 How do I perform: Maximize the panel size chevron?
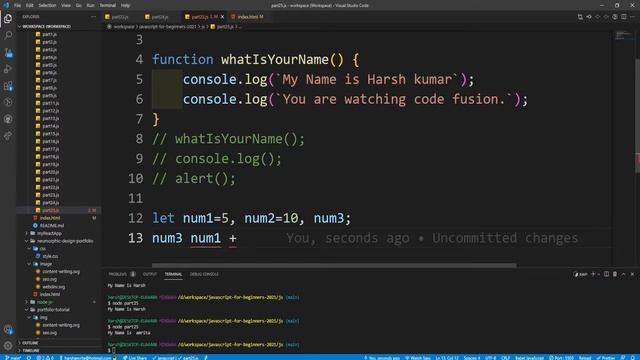[x=624, y=274]
